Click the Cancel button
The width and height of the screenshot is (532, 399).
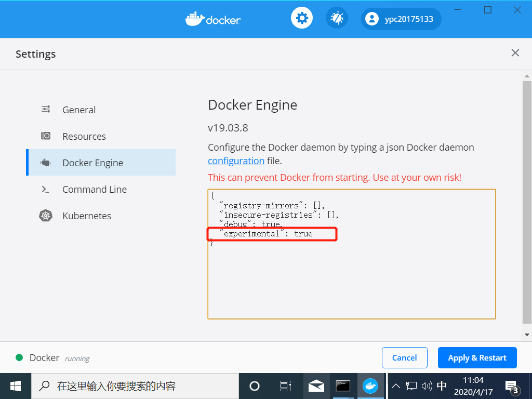(404, 357)
